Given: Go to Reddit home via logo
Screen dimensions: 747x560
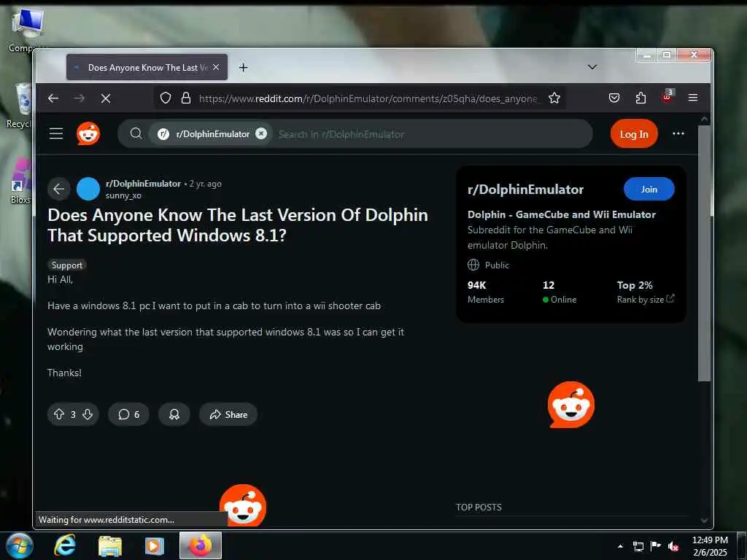Looking at the screenshot, I should tap(88, 133).
